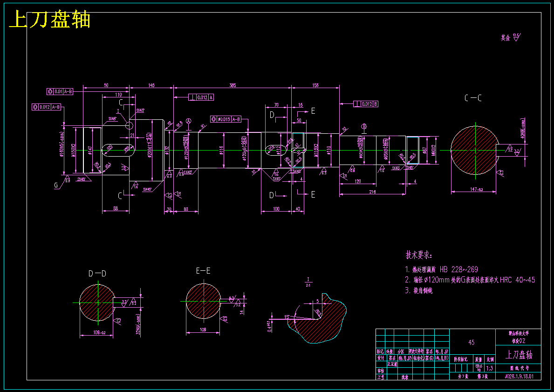
Task: Click the 更改文件号 cell in title block
Action: point(416,352)
